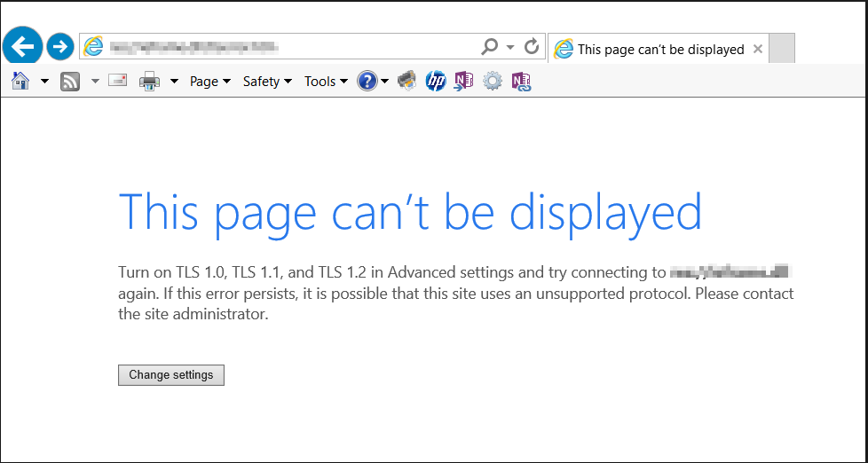Click the HP toolbar icon
The height and width of the screenshot is (463, 868).
click(x=436, y=82)
